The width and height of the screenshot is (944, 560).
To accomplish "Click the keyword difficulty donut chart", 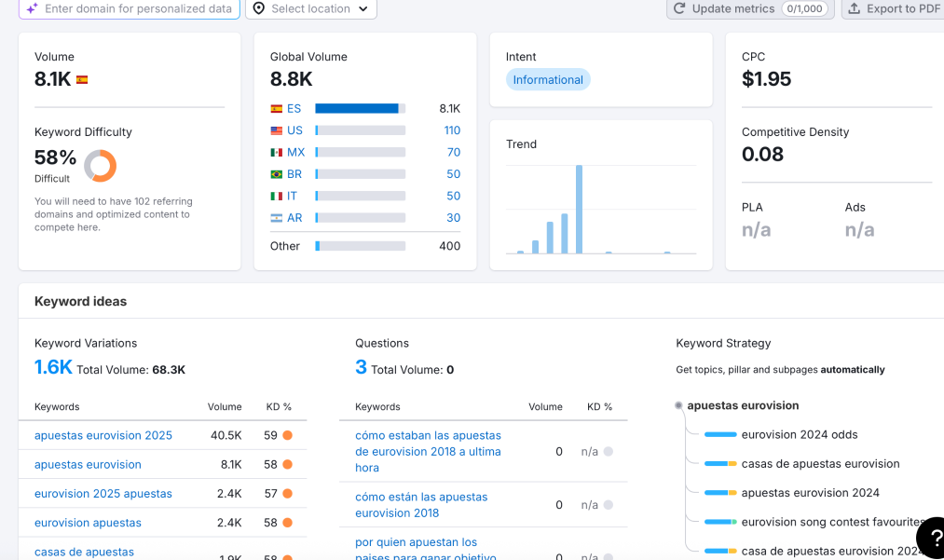I will [x=100, y=166].
